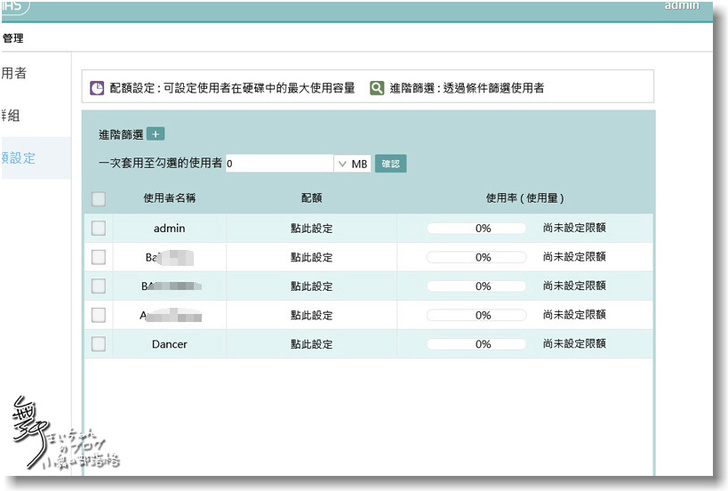The image size is (728, 491).
Task: Click the Dancer usage progress bar
Action: 476,344
